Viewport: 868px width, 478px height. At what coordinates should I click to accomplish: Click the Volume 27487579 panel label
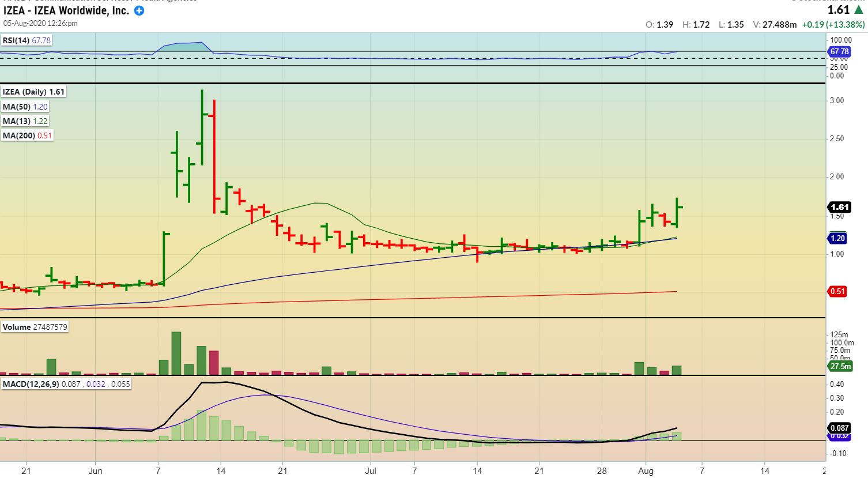tap(35, 327)
